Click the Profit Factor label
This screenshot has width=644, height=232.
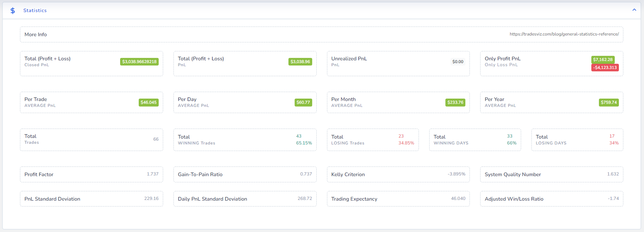tap(39, 174)
